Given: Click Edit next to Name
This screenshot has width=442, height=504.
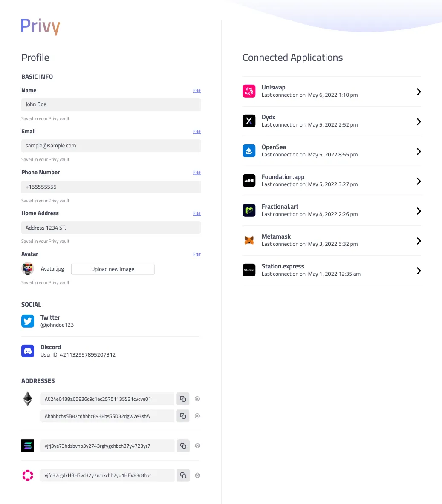Looking at the screenshot, I should (x=196, y=91).
